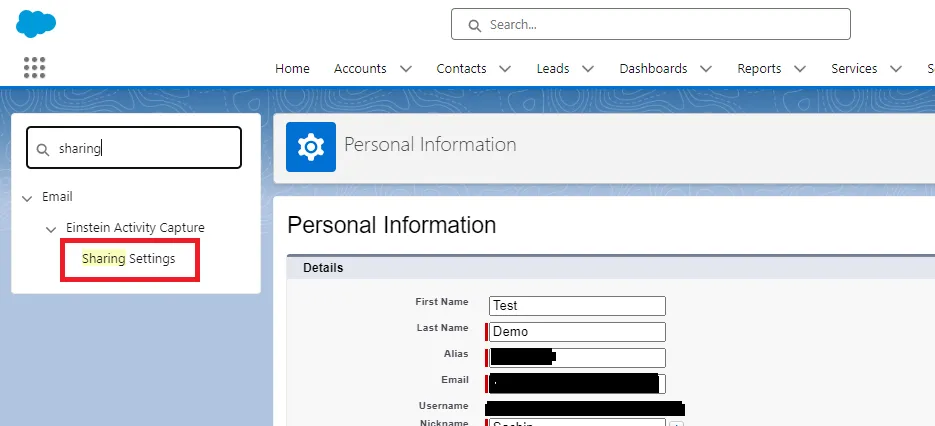Go to the Home tab
Screen dimensions: 935x426
pyautogui.click(x=292, y=69)
